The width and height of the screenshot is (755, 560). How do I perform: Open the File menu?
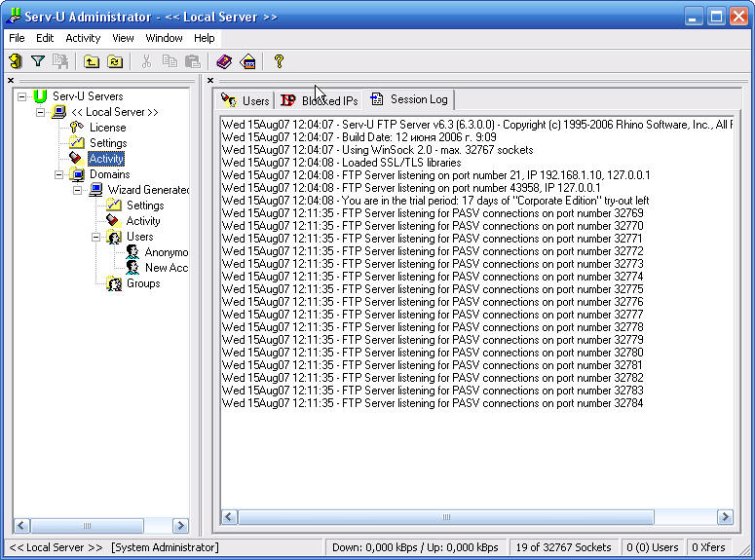[x=17, y=38]
